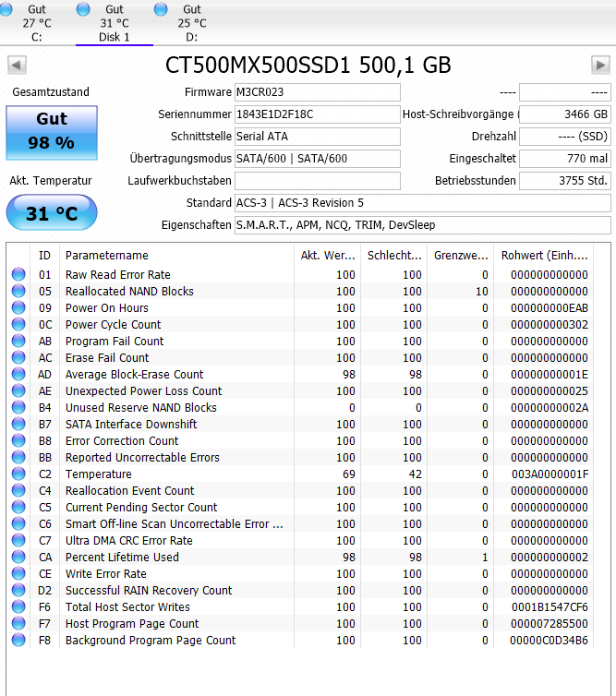
Task: Click the Betriebsstunden value 3755 Std.
Action: [x=565, y=181]
